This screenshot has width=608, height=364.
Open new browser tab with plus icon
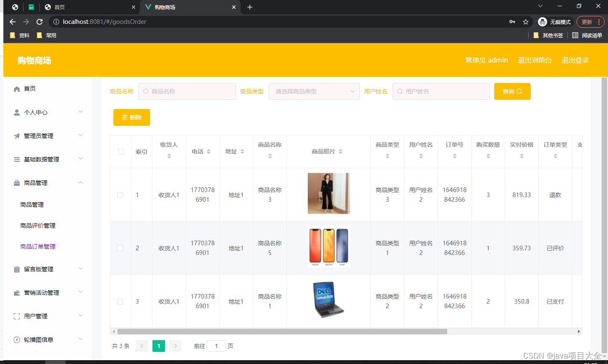point(250,7)
